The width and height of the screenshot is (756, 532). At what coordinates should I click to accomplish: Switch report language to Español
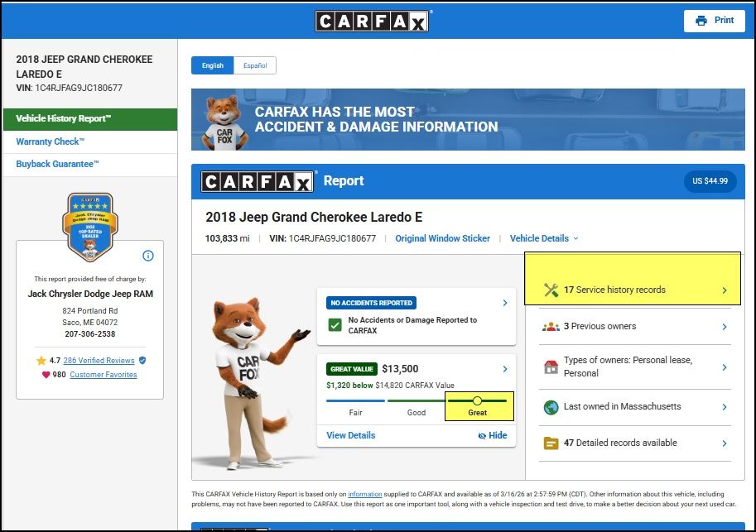(x=255, y=65)
